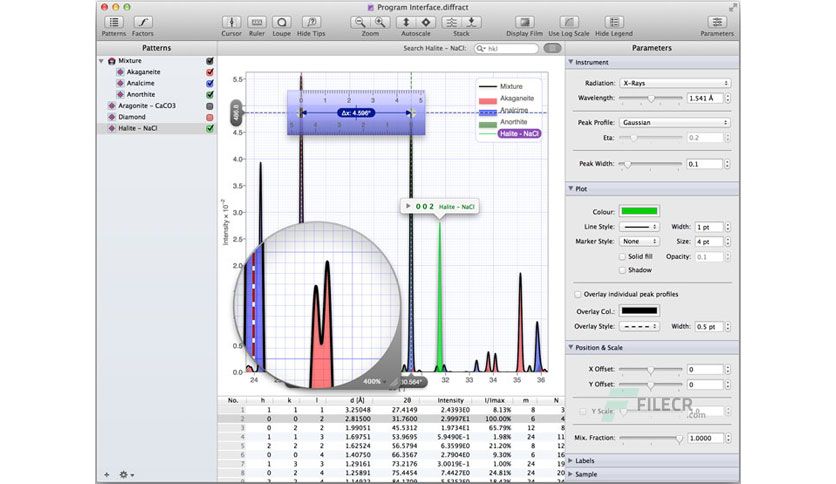Image resolution: width=836 pixels, height=484 pixels.
Task: Uncheck the Halite - NaCl pattern checkbox
Action: pyautogui.click(x=210, y=128)
